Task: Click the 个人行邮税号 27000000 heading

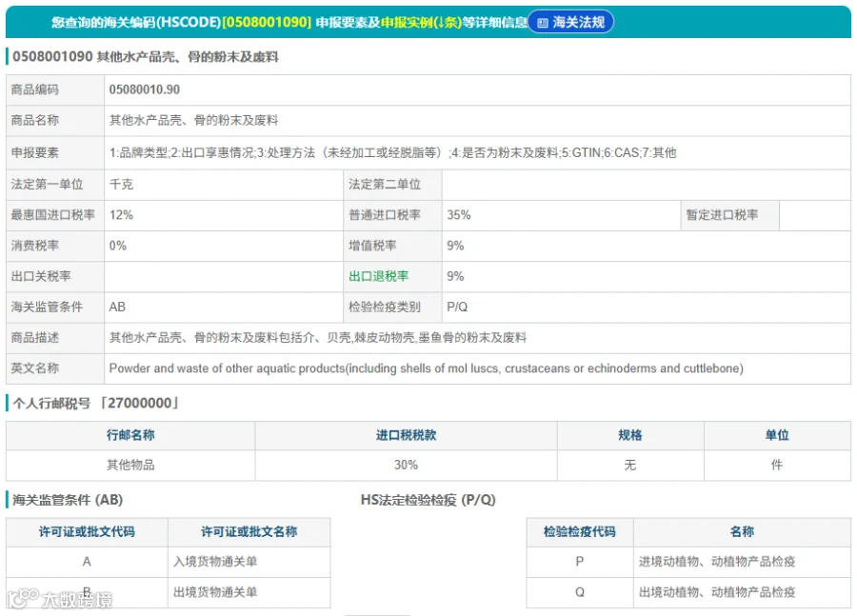Action: (95, 404)
